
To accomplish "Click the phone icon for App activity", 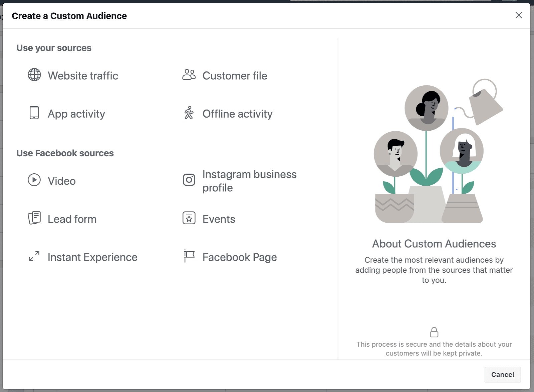I will point(34,113).
